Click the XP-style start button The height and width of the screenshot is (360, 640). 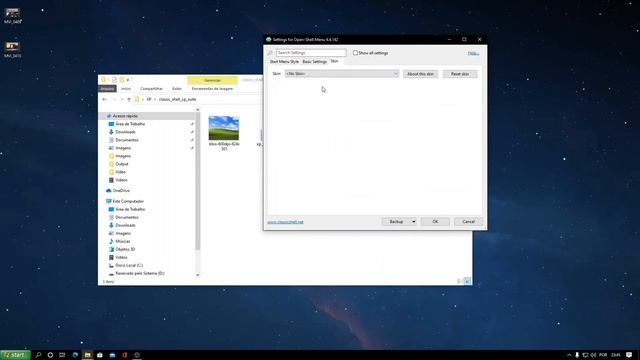pos(15,355)
